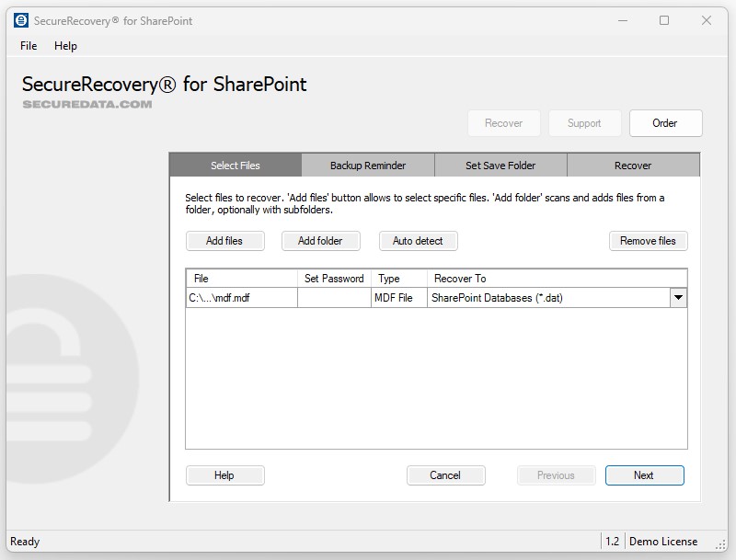
Task: Click the File column header
Action: pyautogui.click(x=241, y=278)
